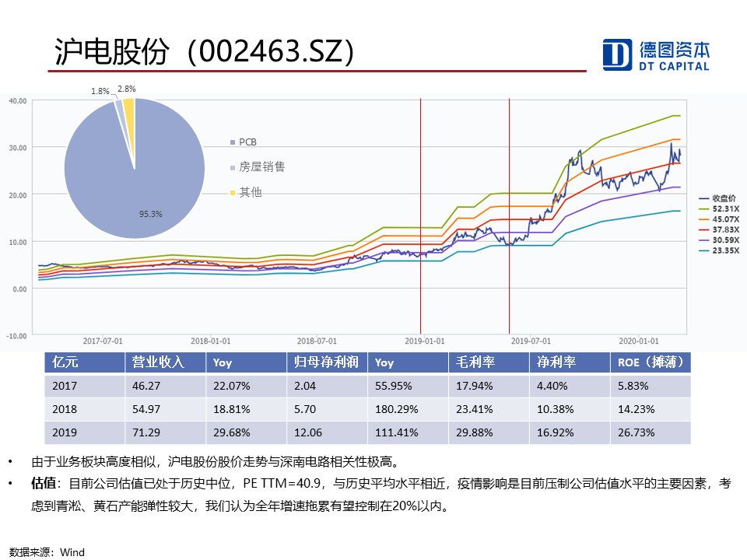Click the 2020-01-01 axis label
This screenshot has height=560, width=747.
(x=638, y=341)
